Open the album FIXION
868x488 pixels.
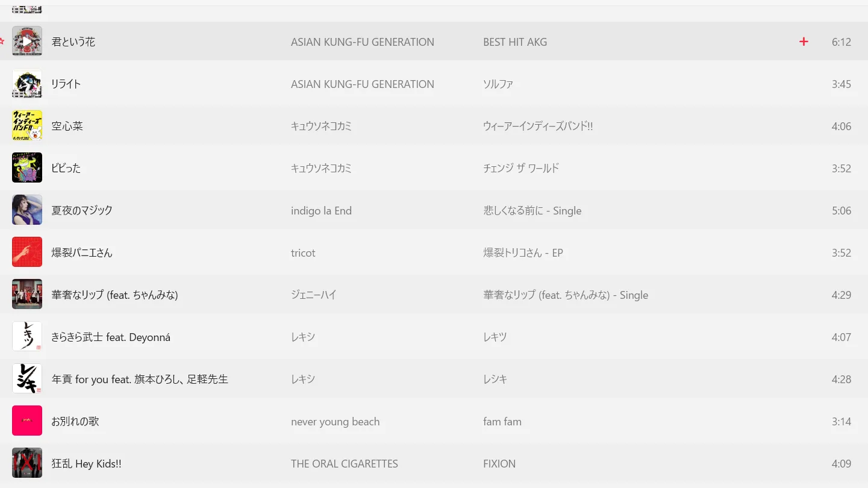(x=499, y=464)
